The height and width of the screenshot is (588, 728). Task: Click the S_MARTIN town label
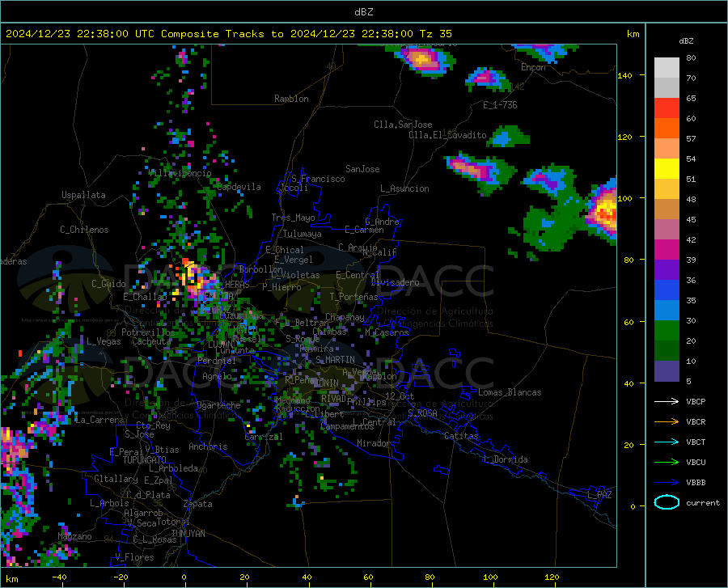pyautogui.click(x=335, y=360)
